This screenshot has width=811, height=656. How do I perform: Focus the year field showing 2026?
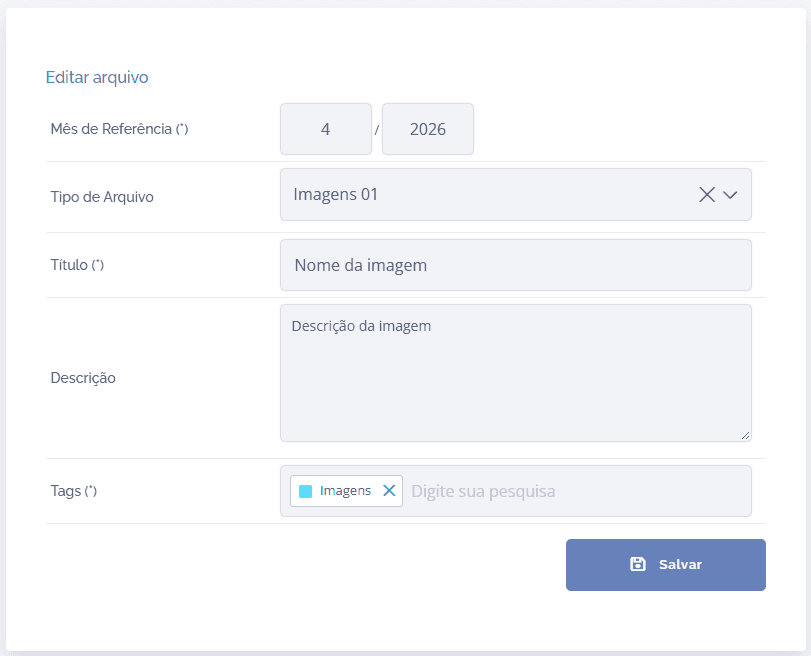(x=428, y=129)
